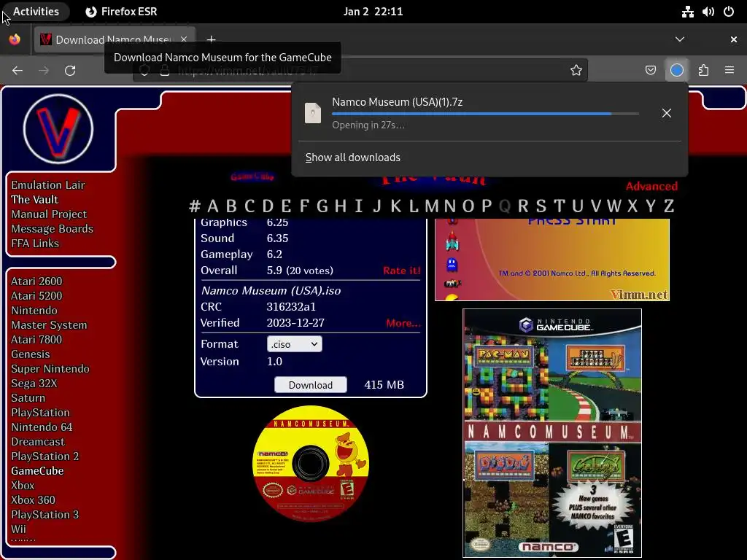Click the Rate it! link
Viewport: 747px width, 560px height.
(x=402, y=271)
